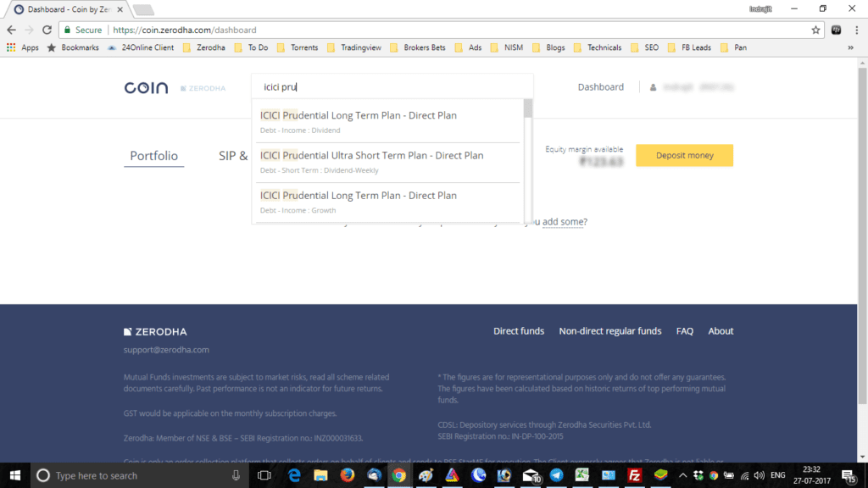Image resolution: width=868 pixels, height=488 pixels.
Task: Open BlueStacks from the taskbar
Action: pyautogui.click(x=661, y=475)
